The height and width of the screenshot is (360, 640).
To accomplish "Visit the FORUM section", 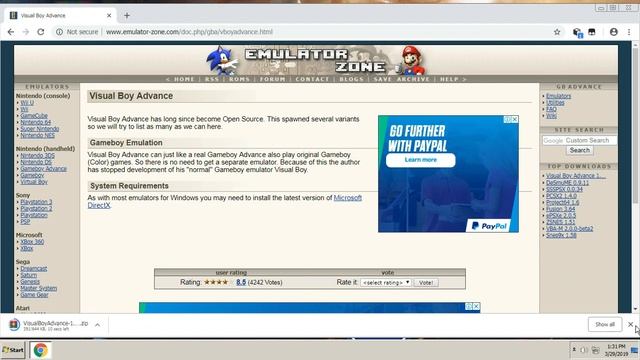I will 273,79.
